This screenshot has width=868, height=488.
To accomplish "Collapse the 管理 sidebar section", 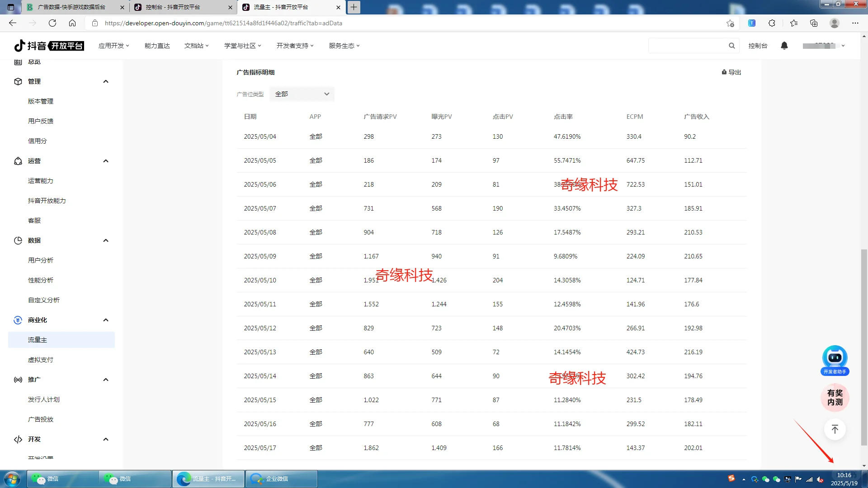I will click(106, 81).
